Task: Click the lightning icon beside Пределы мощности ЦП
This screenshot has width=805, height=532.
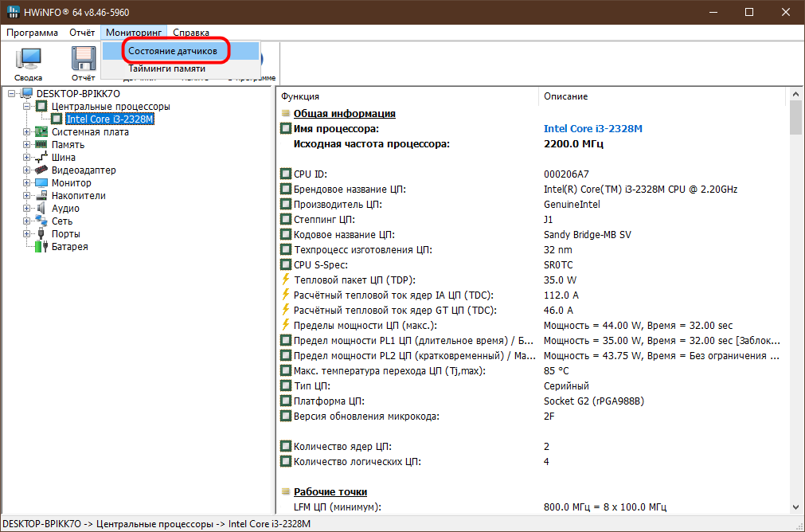Action: (286, 325)
